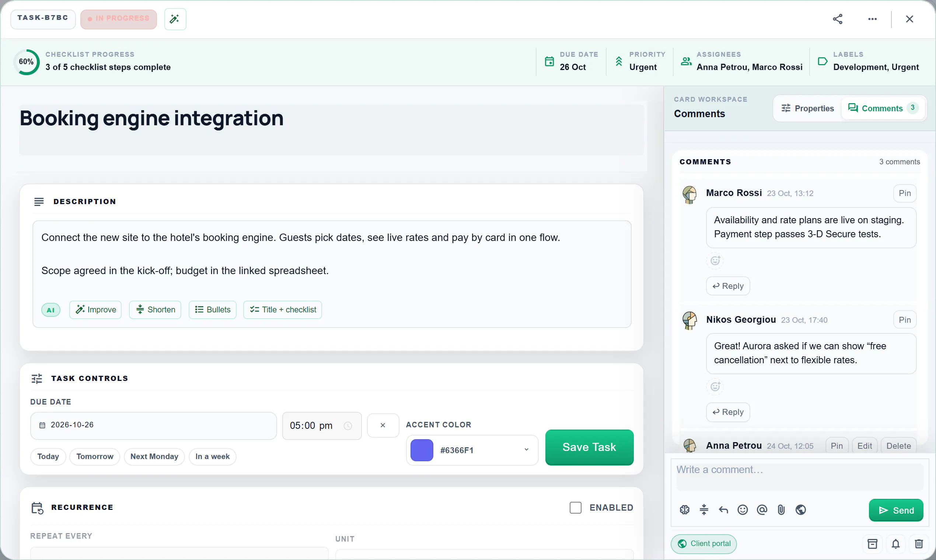Open the three-dot more options menu
Screen dimensions: 936x560
872,19
